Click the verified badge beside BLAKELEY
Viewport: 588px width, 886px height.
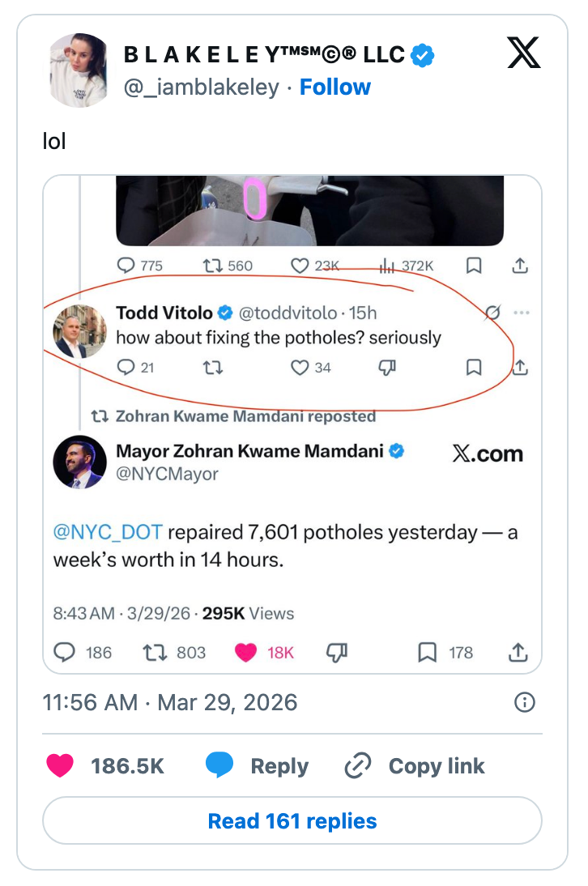pos(423,55)
